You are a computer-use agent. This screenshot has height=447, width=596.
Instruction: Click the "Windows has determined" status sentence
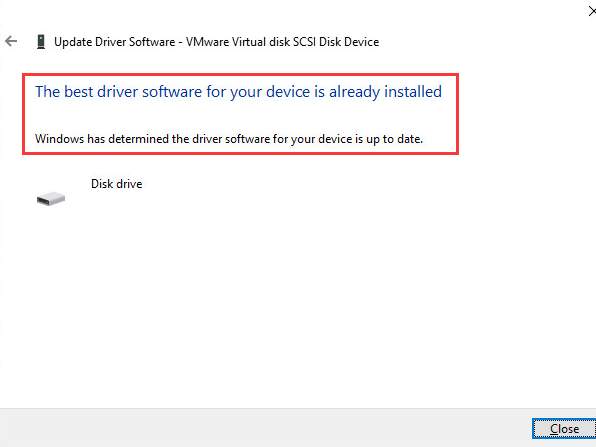click(x=229, y=139)
